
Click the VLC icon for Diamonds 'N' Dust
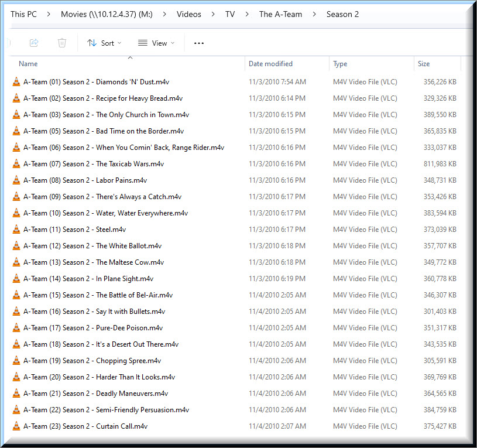click(16, 82)
